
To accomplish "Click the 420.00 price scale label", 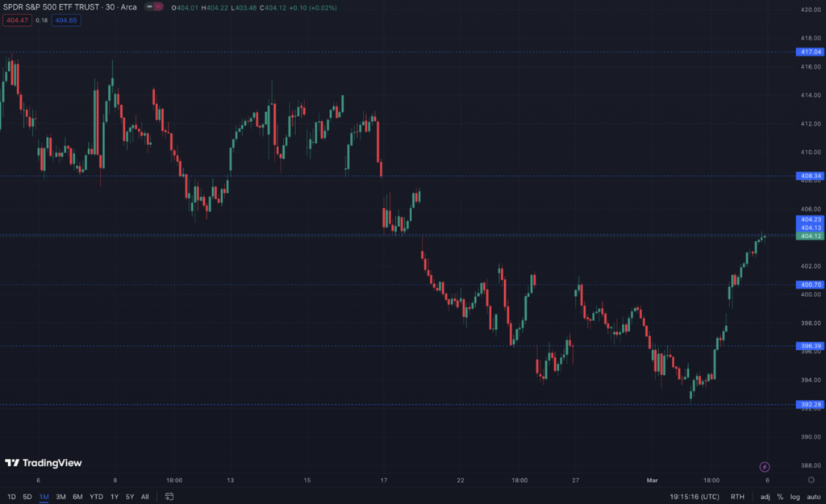I will (x=810, y=10).
